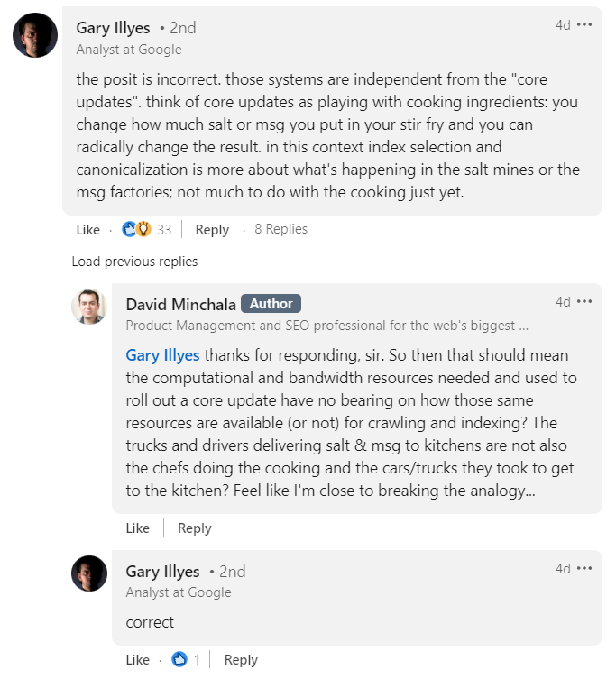Screen dimensions: 616x679
Task: Like Gary Illyes' top comment
Action: pyautogui.click(x=88, y=230)
